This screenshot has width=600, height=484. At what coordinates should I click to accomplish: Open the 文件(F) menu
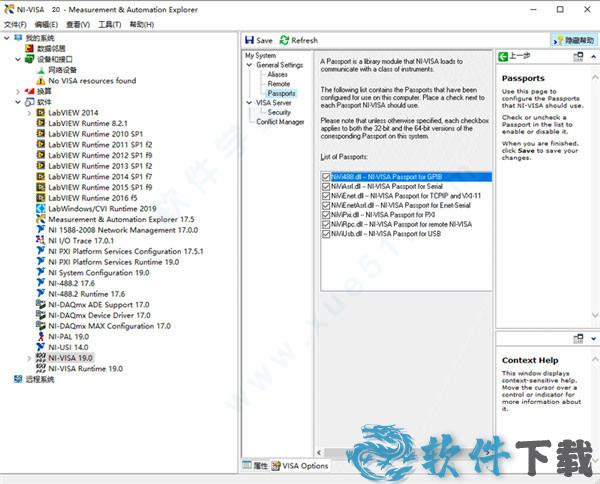(15, 24)
